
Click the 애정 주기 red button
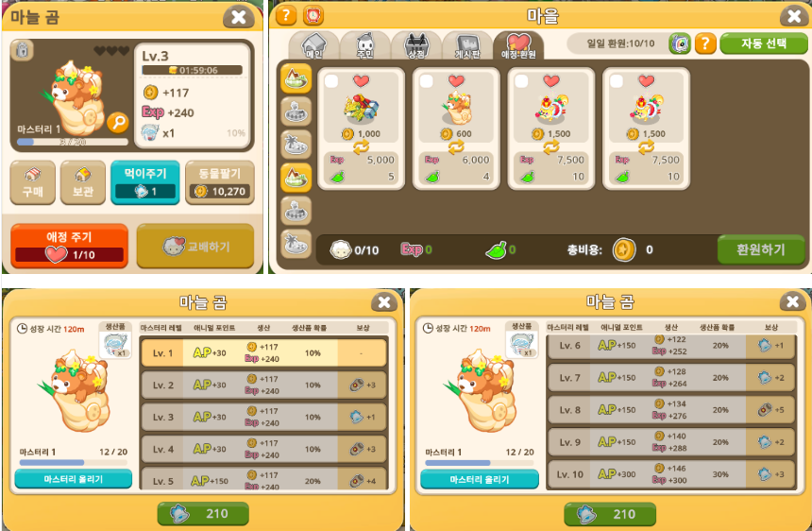pyautogui.click(x=69, y=246)
